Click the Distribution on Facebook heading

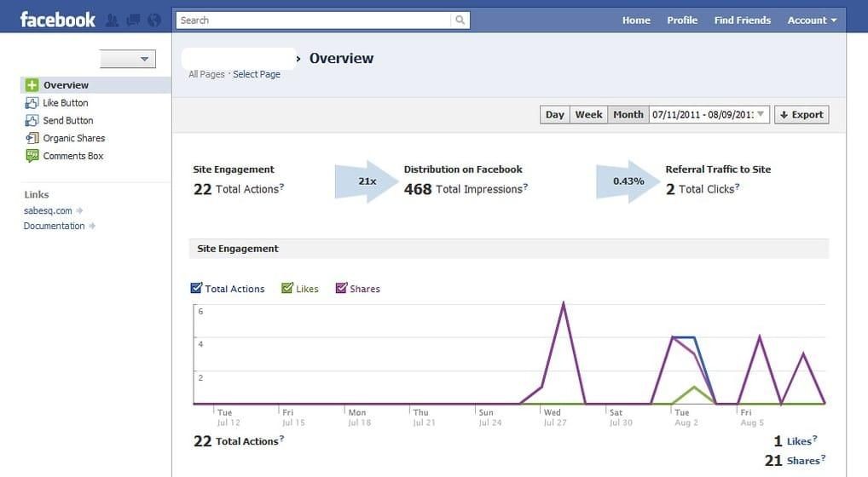click(x=463, y=170)
